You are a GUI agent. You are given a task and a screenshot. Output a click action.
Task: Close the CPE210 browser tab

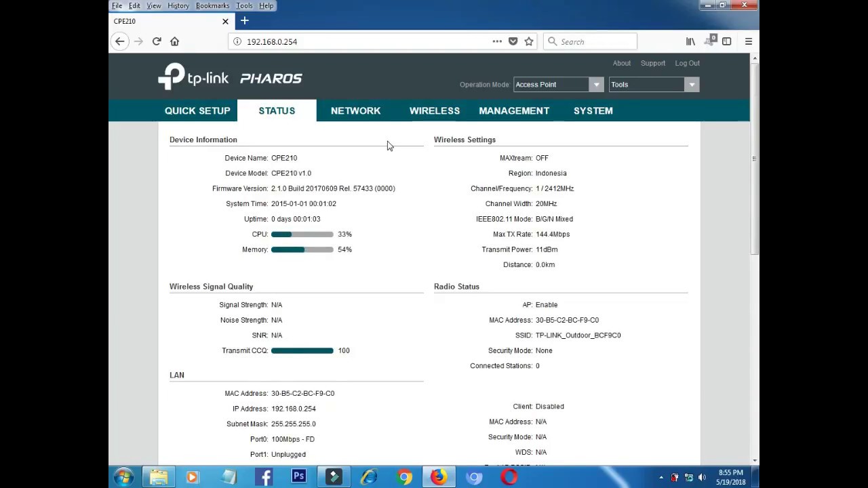coord(225,21)
